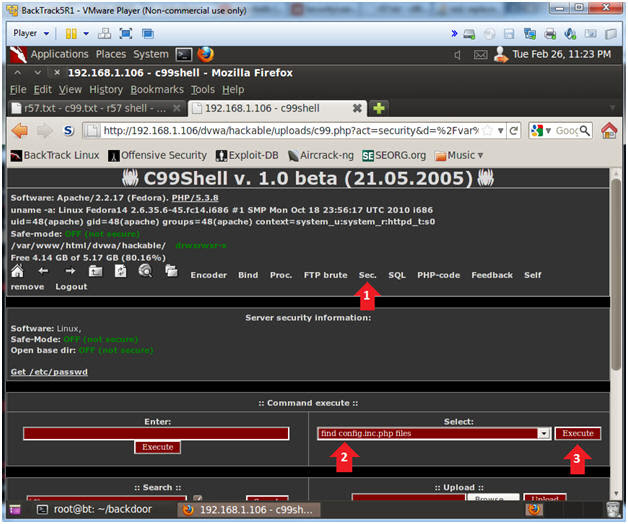
Task: Open the History menu
Action: click(106, 90)
